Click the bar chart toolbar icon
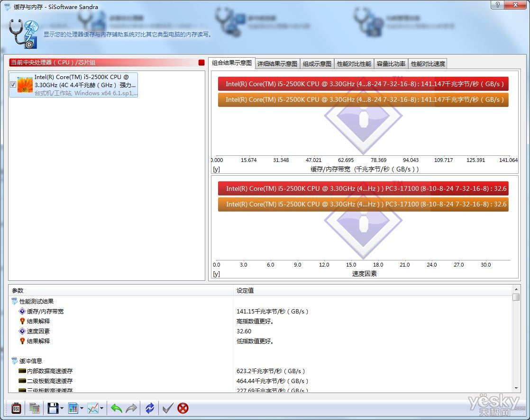The image size is (530, 420). 73,408
